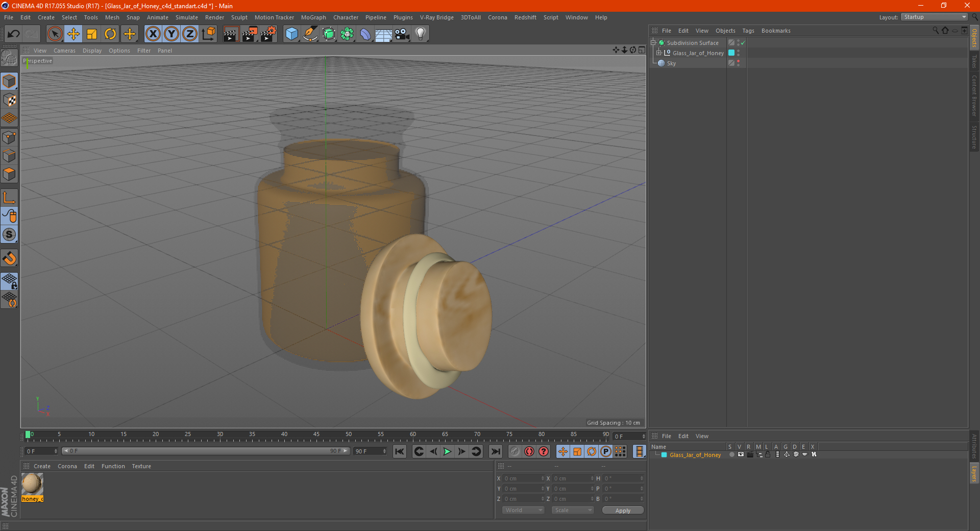Toggle the Axis mode L icon

point(9,198)
